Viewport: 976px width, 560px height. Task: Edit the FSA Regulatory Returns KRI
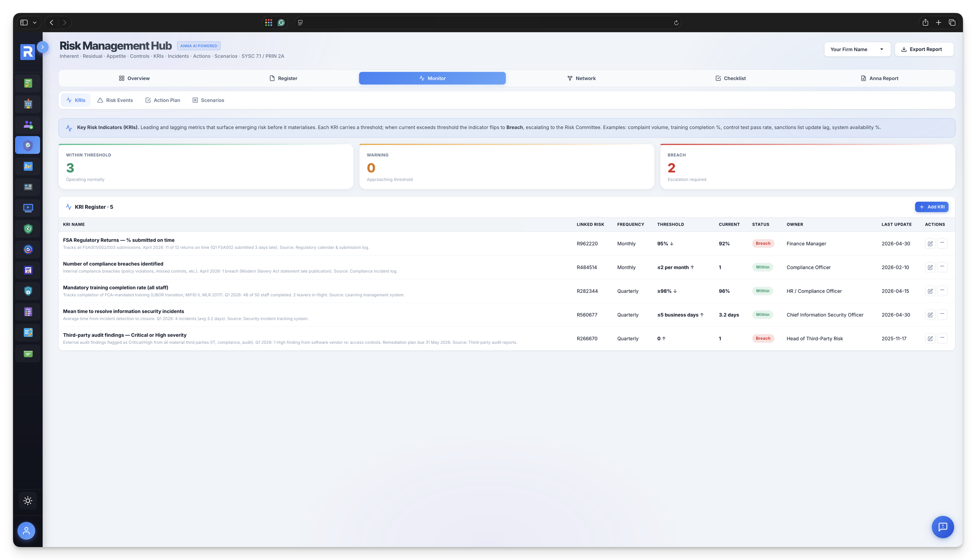930,244
